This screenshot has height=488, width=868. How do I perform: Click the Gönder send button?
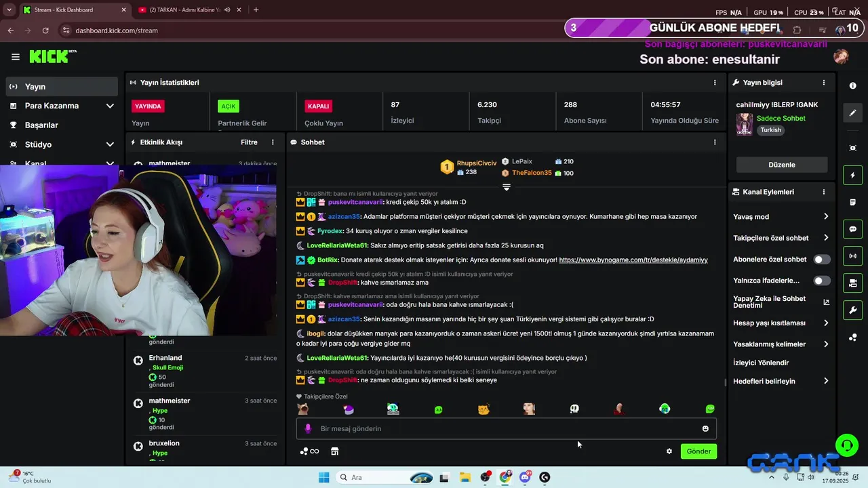pos(698,451)
